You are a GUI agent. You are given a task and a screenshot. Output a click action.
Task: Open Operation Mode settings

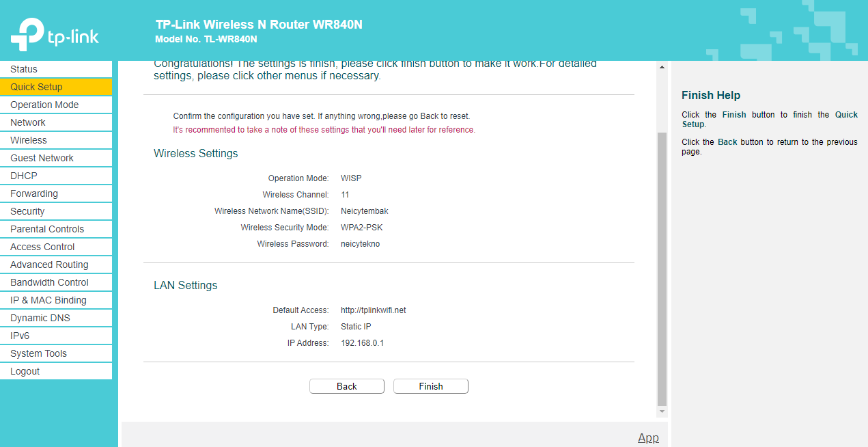point(56,105)
